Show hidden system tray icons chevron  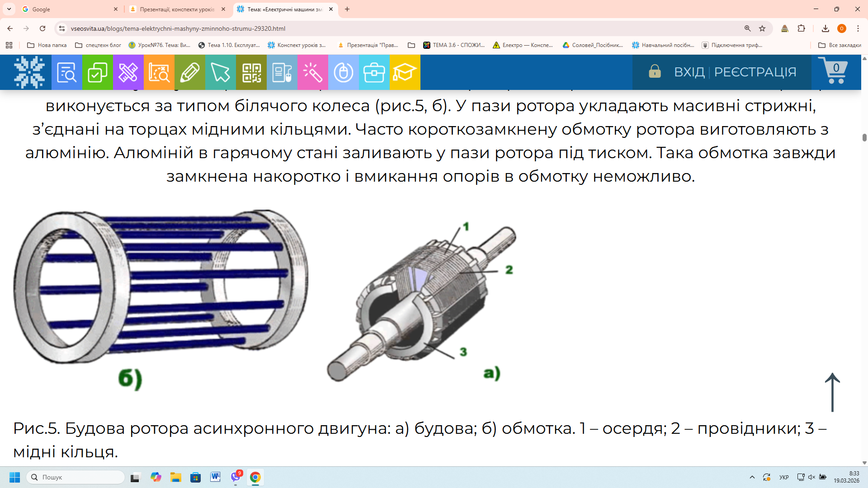click(x=752, y=477)
